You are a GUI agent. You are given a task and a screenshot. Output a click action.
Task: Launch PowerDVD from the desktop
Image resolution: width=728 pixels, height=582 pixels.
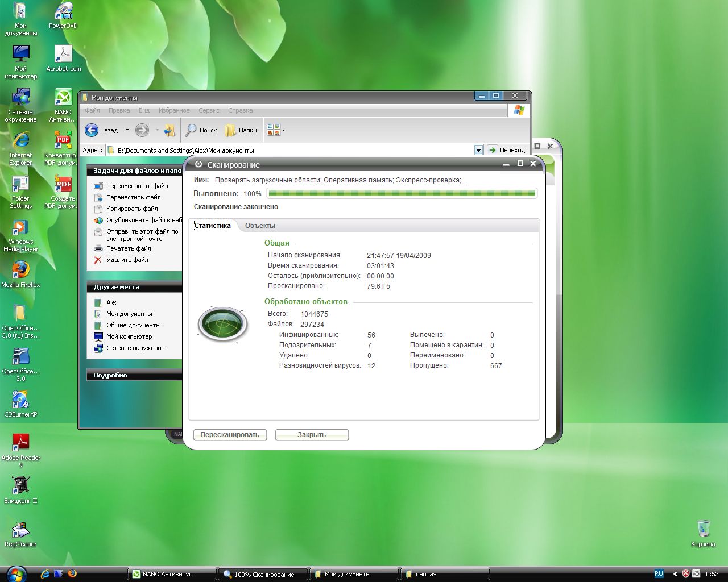(63, 15)
